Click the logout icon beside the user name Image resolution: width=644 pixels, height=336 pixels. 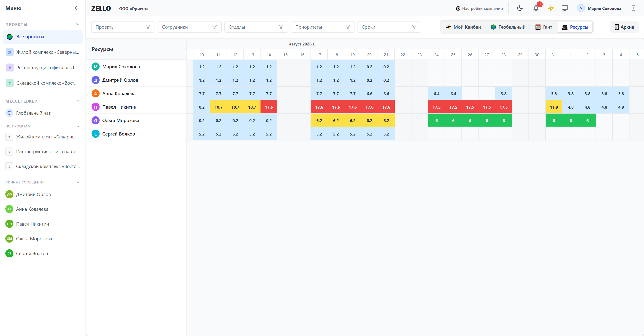(x=634, y=8)
